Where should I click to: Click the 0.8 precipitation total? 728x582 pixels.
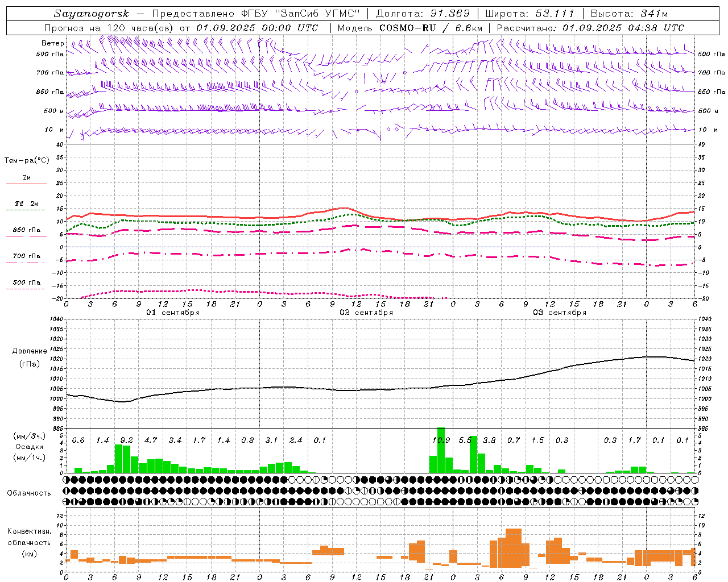pyautogui.click(x=247, y=440)
